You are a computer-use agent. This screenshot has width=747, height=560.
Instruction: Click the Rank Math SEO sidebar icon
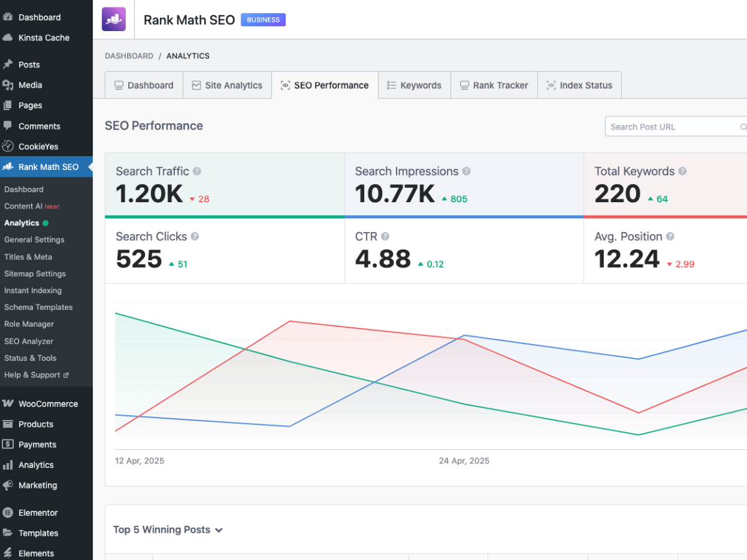pyautogui.click(x=7, y=167)
